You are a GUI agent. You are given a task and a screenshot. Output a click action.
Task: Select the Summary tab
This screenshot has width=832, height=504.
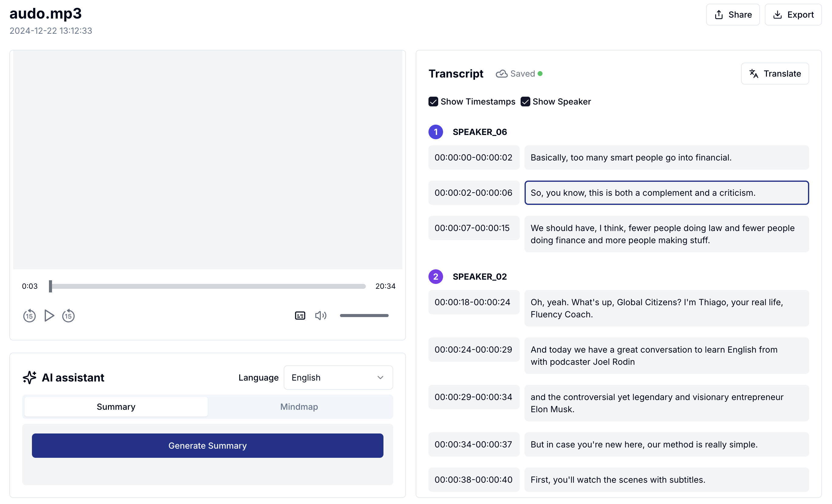click(116, 407)
